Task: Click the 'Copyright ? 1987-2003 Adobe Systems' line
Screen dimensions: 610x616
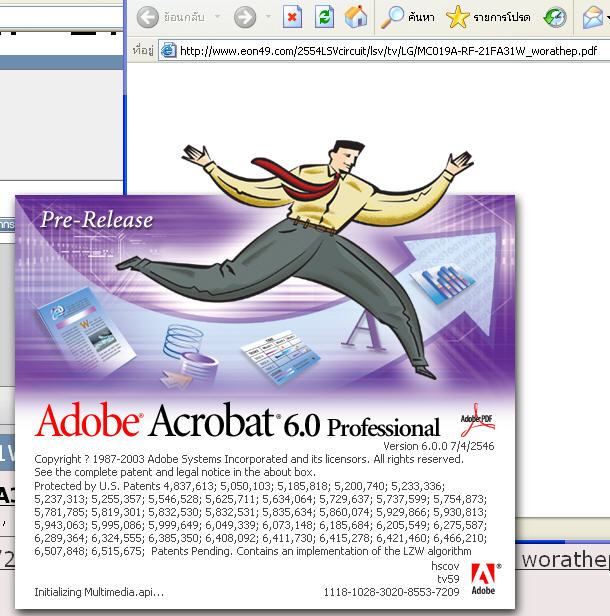Action: 249,459
